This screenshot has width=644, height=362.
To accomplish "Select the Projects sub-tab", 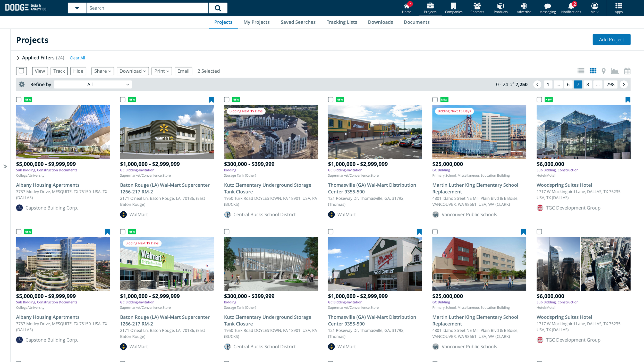I will [x=223, y=22].
